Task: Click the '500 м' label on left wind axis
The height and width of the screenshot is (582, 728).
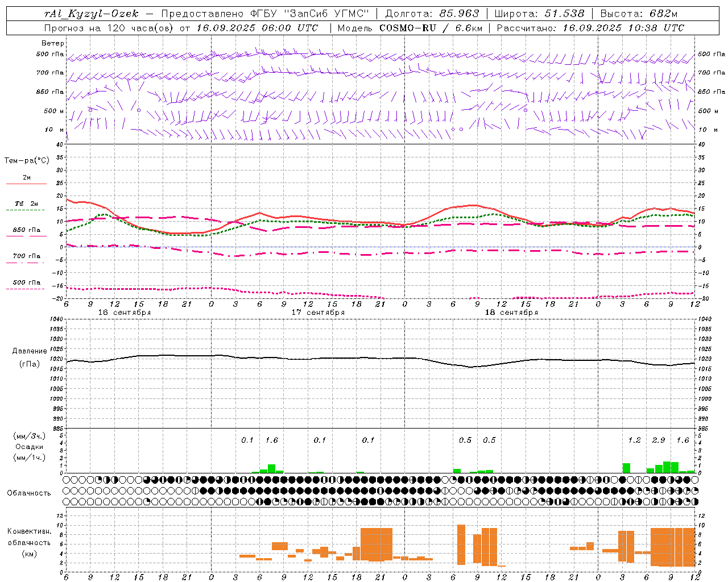Action: [54, 111]
